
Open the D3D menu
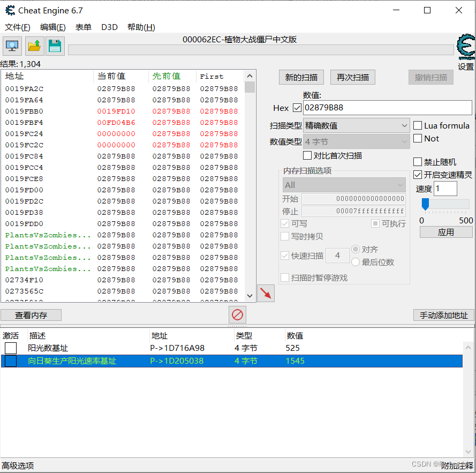click(x=109, y=27)
